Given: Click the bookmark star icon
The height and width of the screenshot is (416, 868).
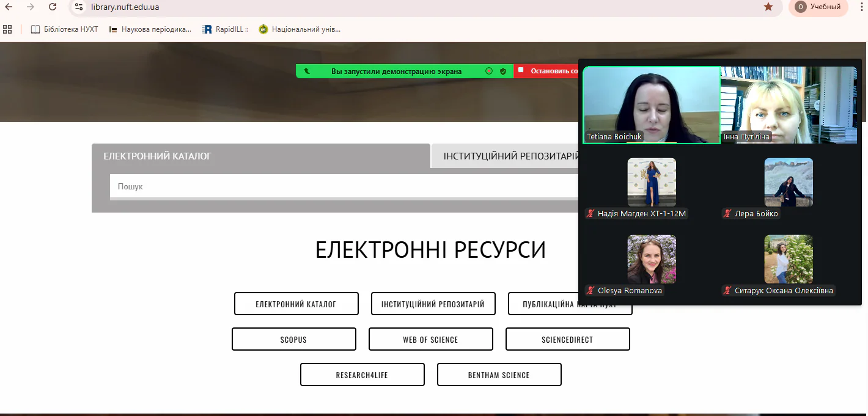Looking at the screenshot, I should click(768, 7).
